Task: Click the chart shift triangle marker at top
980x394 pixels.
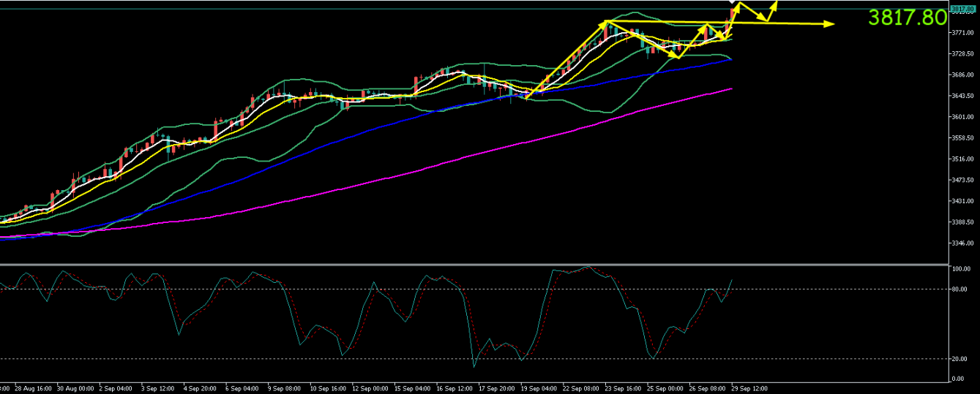Action: pyautogui.click(x=733, y=3)
